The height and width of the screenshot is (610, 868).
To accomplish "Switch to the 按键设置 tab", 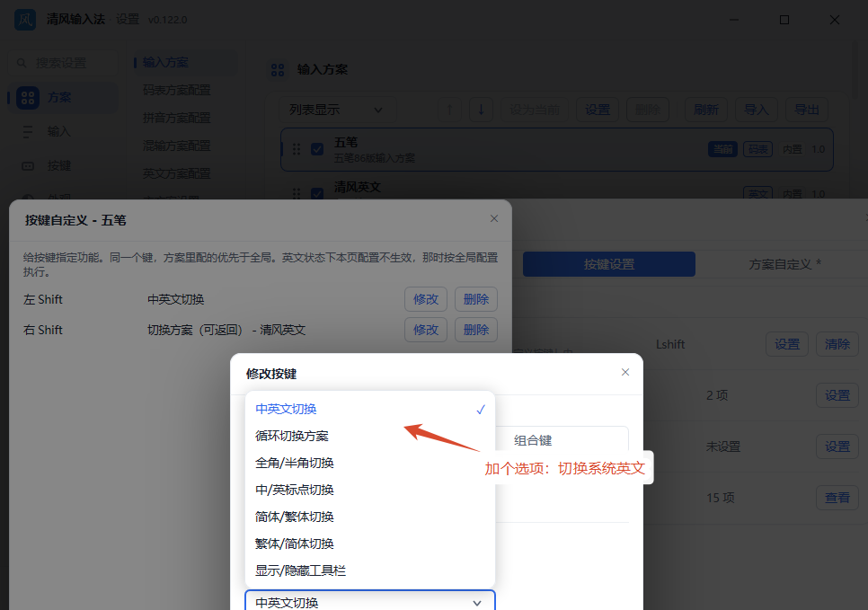I will pyautogui.click(x=609, y=265).
